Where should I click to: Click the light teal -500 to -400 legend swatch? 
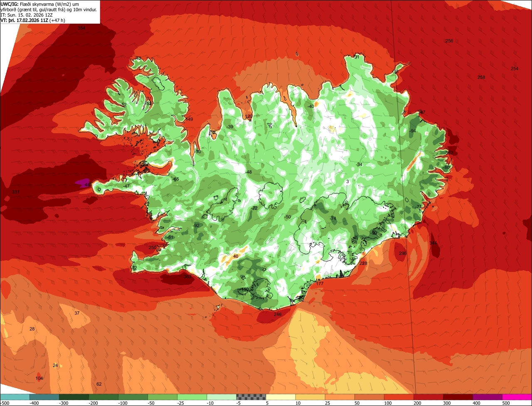tap(15, 397)
